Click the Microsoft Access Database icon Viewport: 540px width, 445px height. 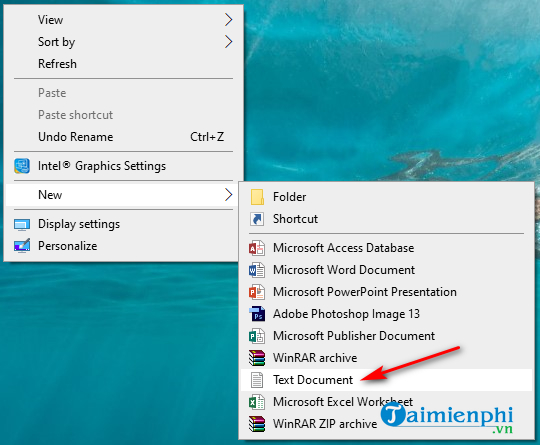pyautogui.click(x=257, y=248)
